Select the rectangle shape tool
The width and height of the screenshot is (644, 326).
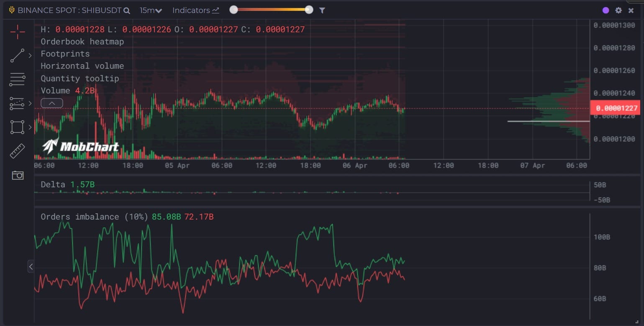pos(17,127)
